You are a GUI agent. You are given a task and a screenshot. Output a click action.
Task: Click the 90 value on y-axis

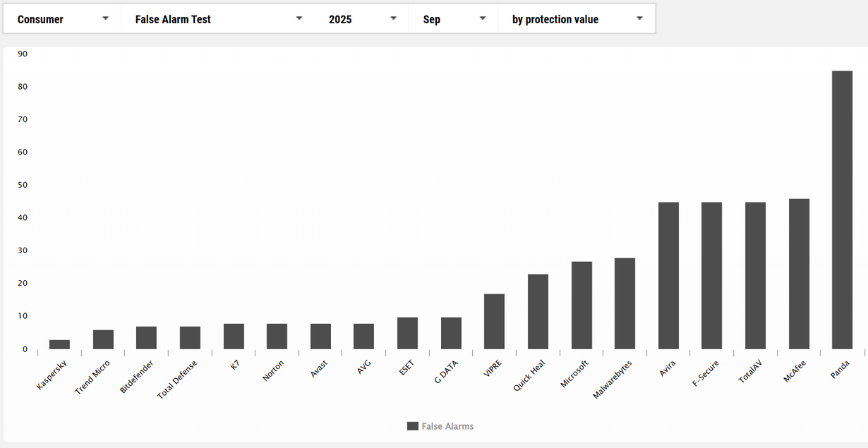(23, 54)
